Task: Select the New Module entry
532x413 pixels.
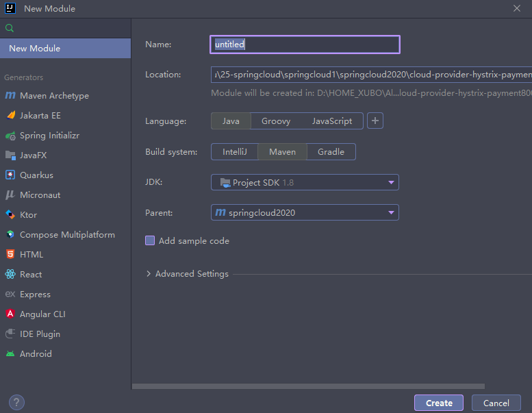Action: [x=65, y=48]
